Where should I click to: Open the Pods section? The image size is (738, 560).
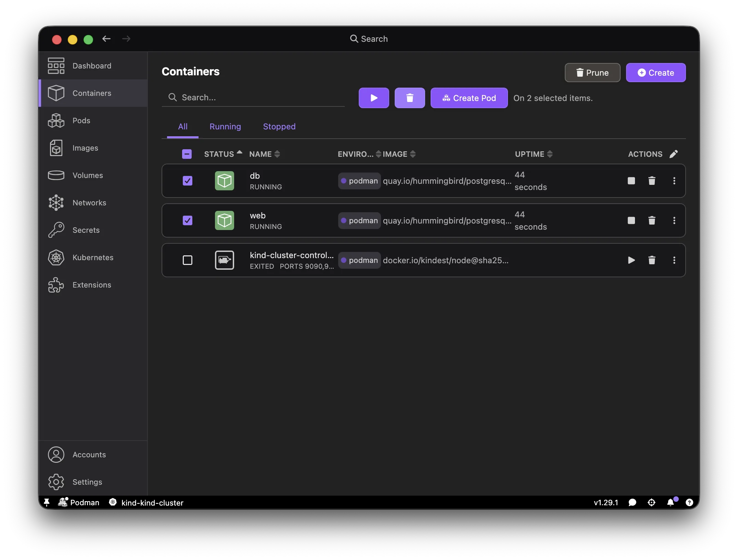93,120
